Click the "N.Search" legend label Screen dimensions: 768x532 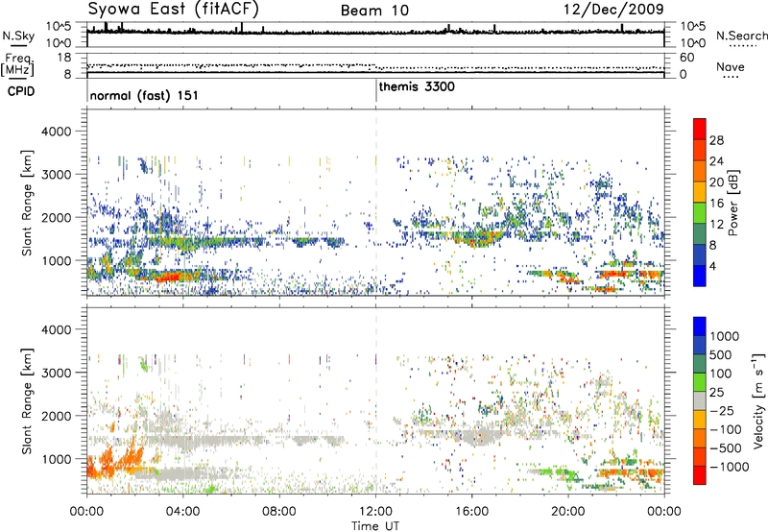click(x=741, y=36)
